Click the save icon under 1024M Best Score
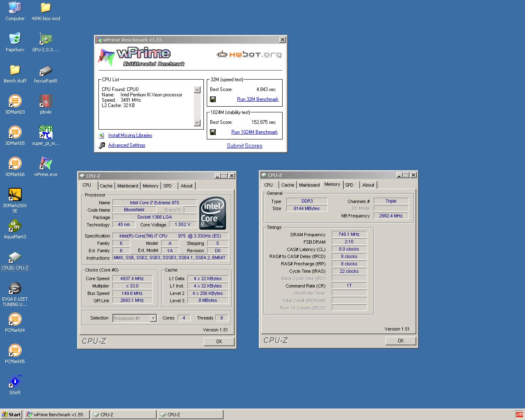 pyautogui.click(x=213, y=132)
